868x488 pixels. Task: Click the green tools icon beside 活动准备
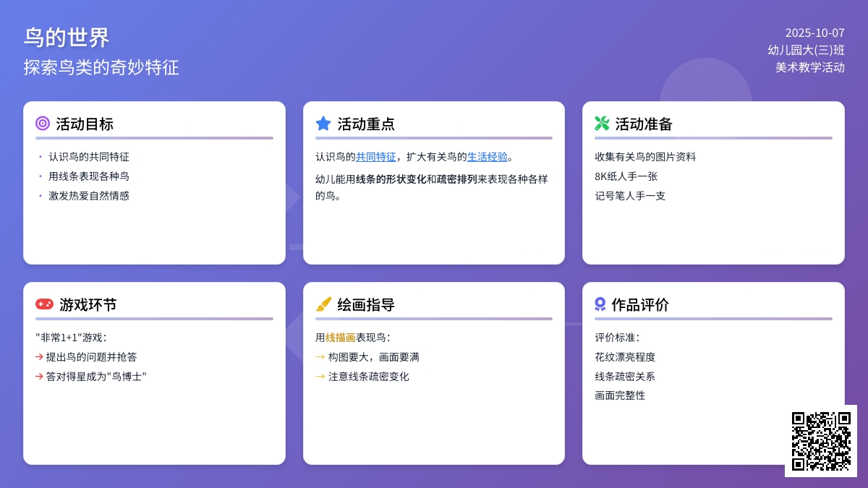coord(602,124)
